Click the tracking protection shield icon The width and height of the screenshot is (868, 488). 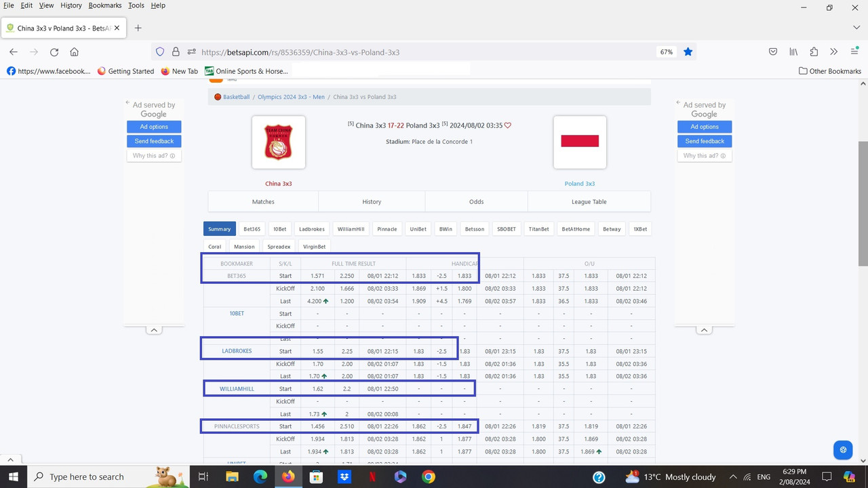click(x=160, y=52)
